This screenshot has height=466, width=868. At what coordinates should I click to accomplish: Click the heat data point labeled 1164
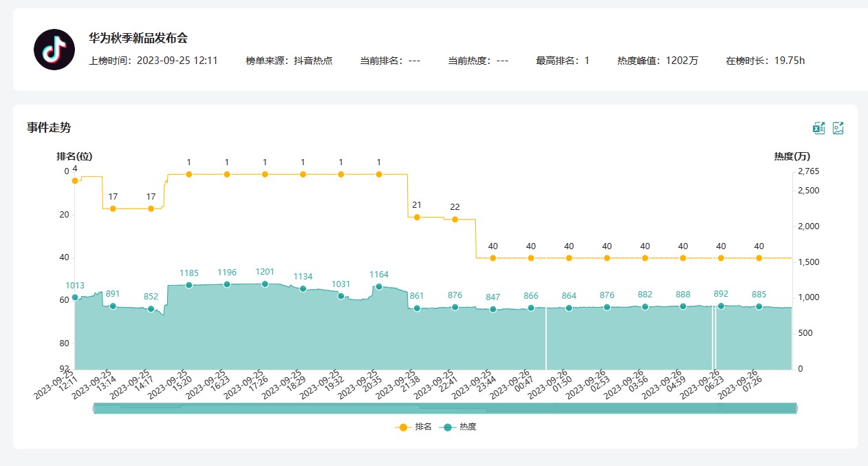click(x=379, y=286)
